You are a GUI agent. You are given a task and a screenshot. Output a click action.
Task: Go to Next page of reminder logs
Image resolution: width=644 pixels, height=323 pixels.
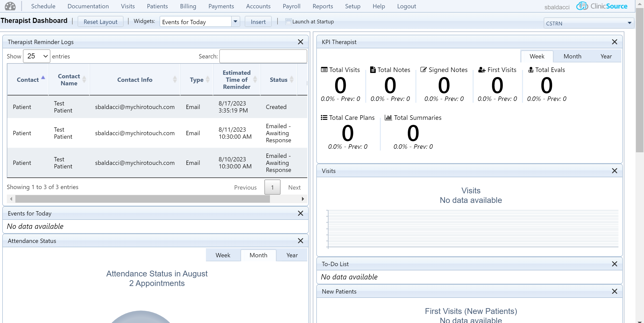(294, 187)
